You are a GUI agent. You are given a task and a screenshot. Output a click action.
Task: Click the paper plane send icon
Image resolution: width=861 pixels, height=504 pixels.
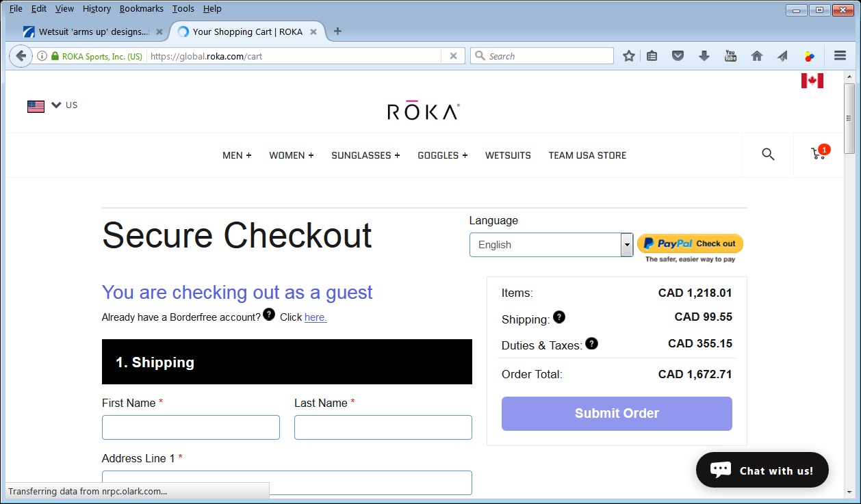point(782,56)
